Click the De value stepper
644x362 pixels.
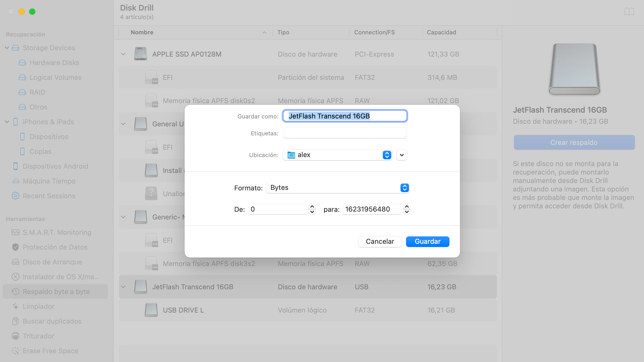(312, 209)
